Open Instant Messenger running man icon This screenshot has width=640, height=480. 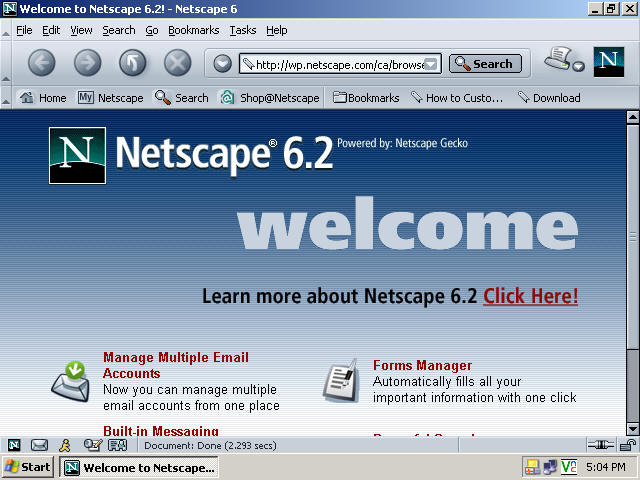coord(64,445)
